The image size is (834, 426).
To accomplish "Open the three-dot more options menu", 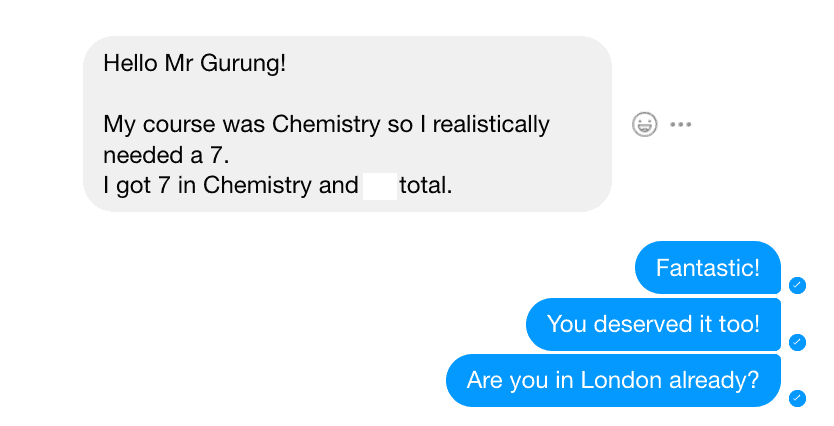I will 680,124.
